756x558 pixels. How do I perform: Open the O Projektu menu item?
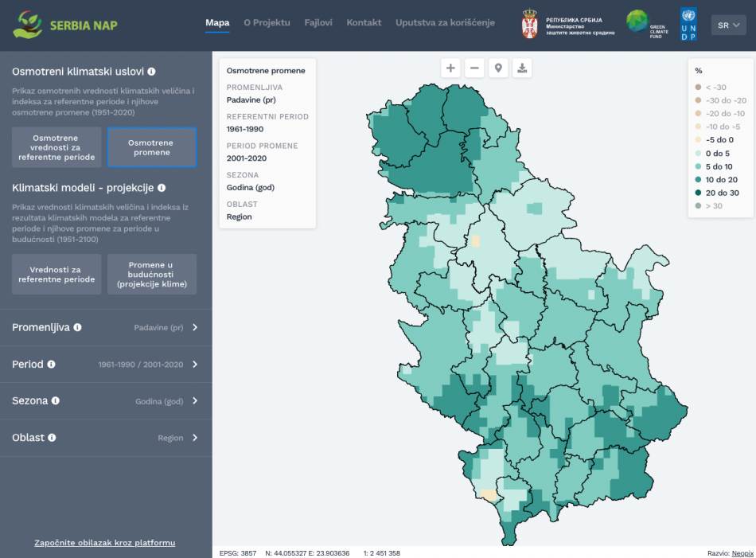[x=267, y=23]
